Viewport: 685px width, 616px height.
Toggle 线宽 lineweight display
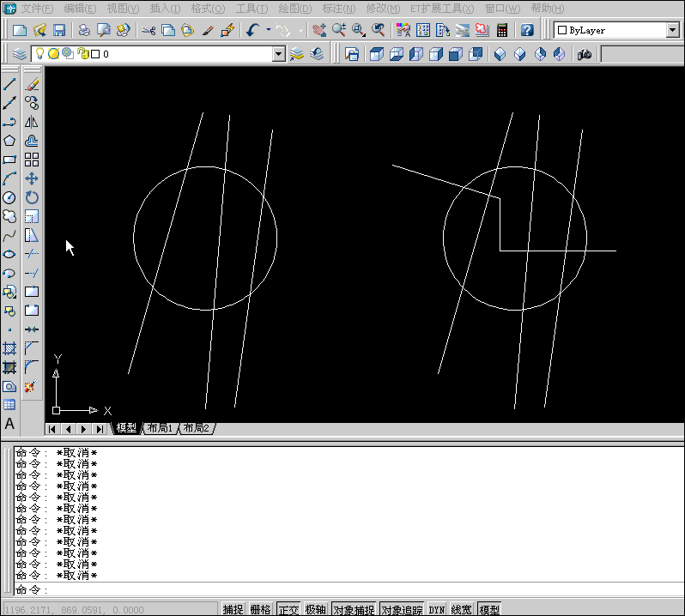pyautogui.click(x=461, y=609)
